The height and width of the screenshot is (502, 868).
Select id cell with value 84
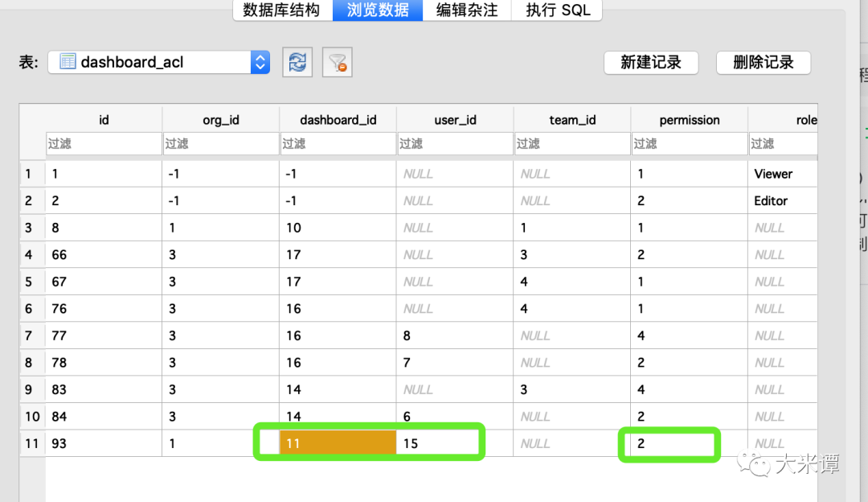click(104, 417)
